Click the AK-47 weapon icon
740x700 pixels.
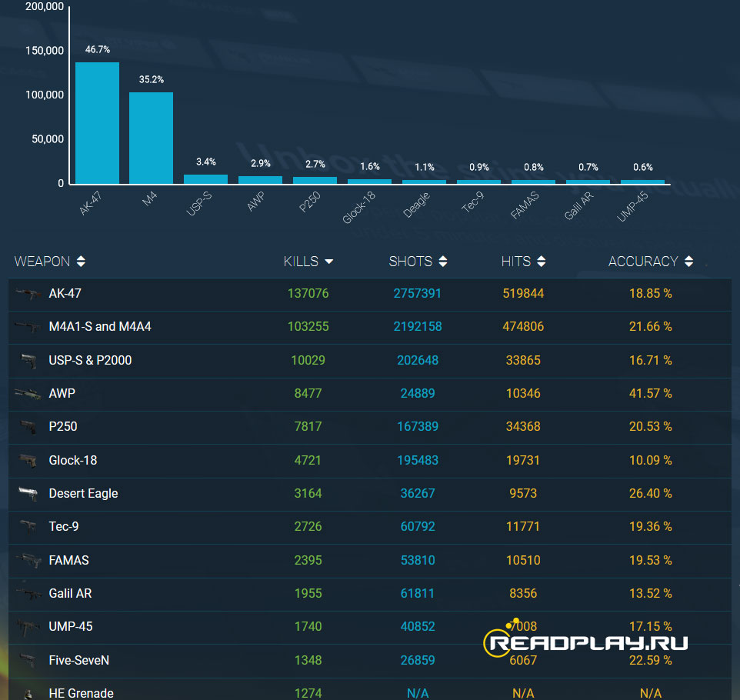[28, 294]
